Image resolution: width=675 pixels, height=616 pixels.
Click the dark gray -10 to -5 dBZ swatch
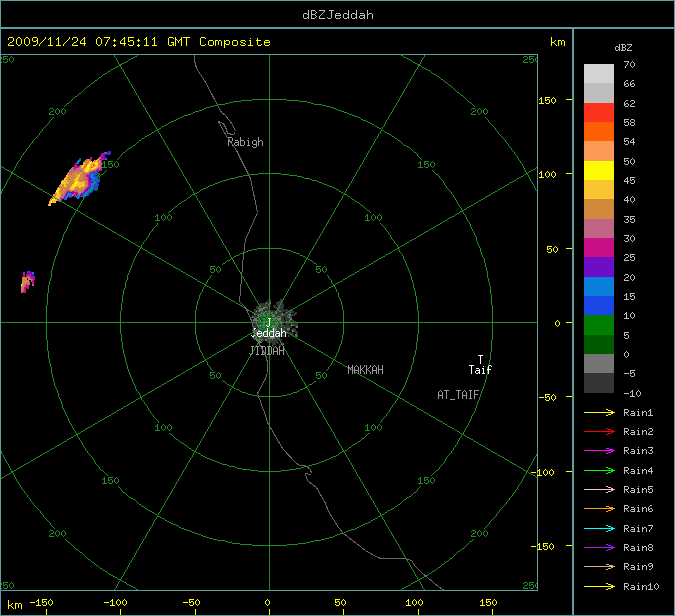coord(599,383)
